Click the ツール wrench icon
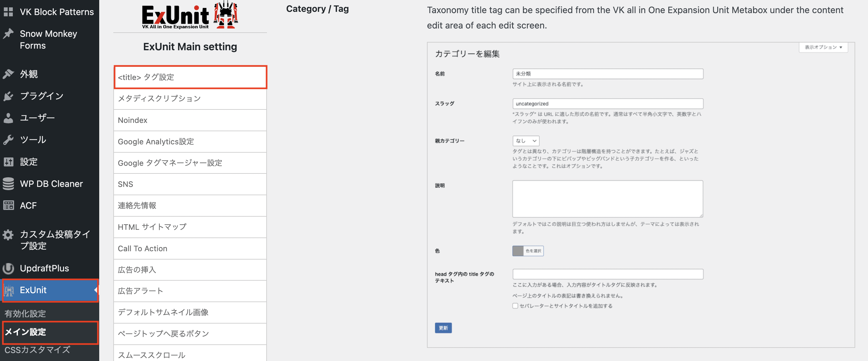This screenshot has height=361, width=868. [x=8, y=140]
